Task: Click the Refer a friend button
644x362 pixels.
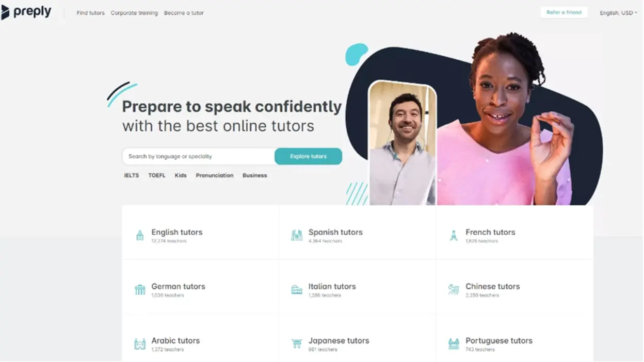Action: [x=564, y=12]
